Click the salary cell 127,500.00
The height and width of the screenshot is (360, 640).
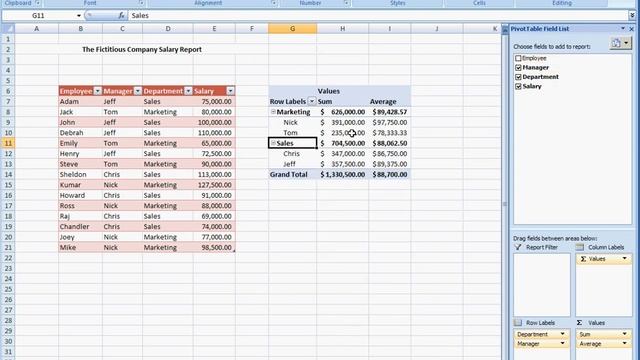coord(214,185)
